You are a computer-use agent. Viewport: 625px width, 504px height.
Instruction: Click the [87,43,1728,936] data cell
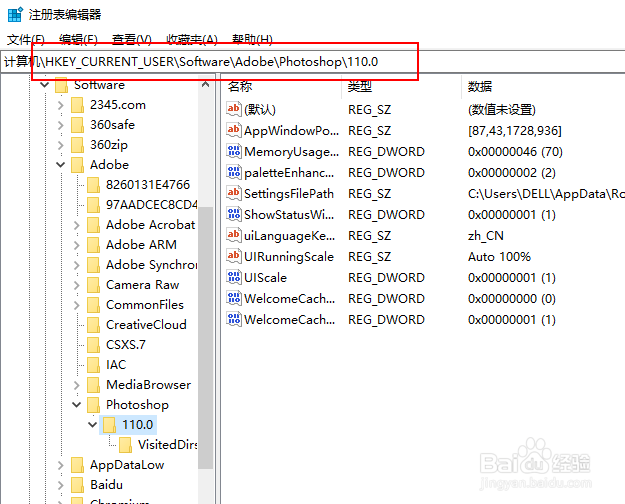[x=515, y=130]
